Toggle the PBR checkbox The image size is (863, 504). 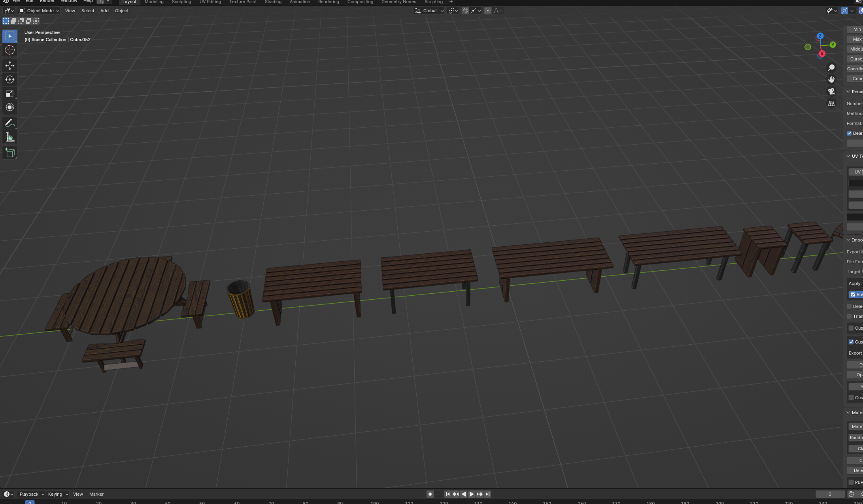point(851,482)
